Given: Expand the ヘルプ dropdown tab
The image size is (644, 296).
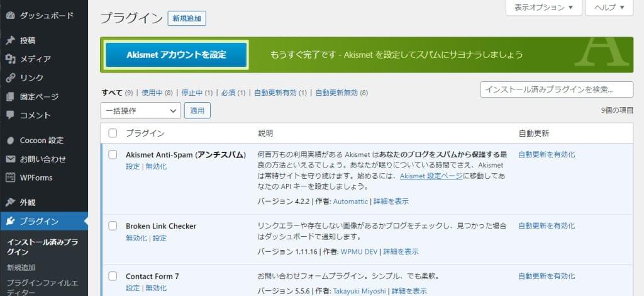Looking at the screenshot, I should click(609, 8).
